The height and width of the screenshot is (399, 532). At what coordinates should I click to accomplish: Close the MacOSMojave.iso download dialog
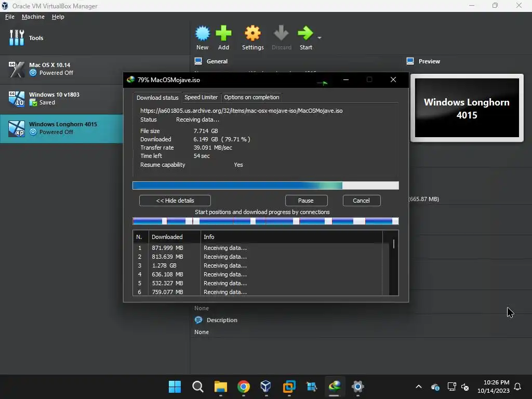pos(393,79)
